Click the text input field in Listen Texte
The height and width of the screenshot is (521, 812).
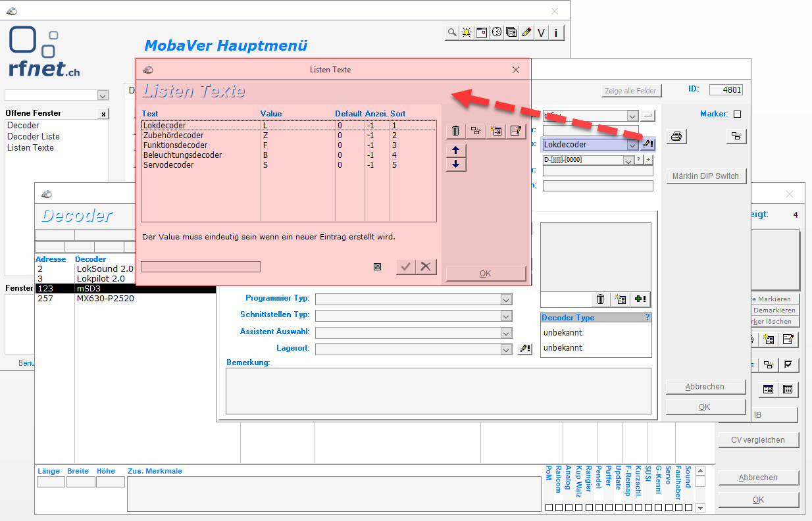pyautogui.click(x=201, y=266)
